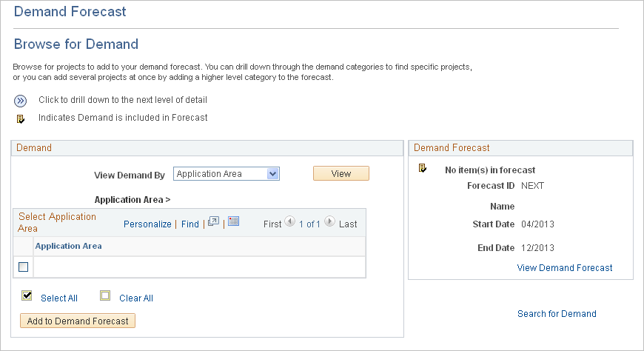Screen dimensions: 644x351
Task: Click the Demand Forecast group box header
Action: pos(521,148)
